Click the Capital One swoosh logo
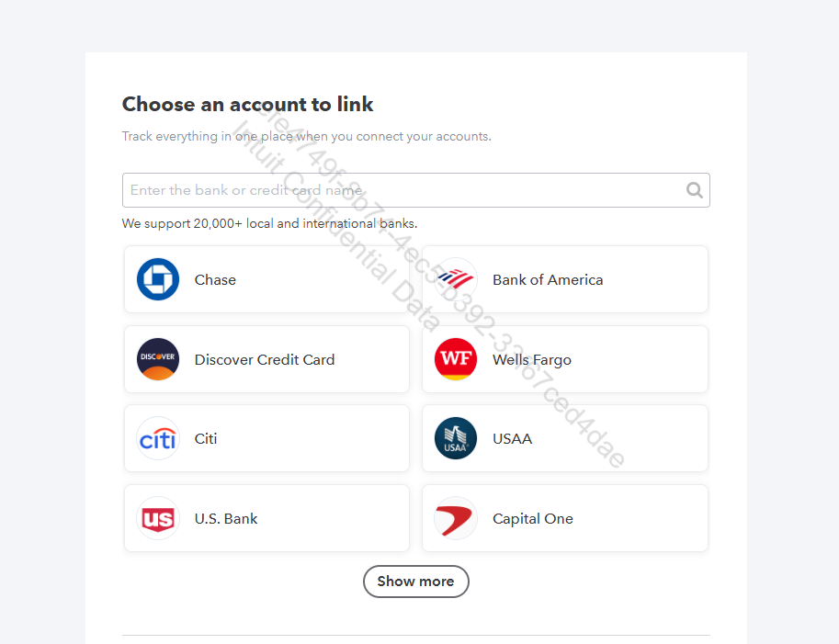The image size is (839, 644). click(456, 519)
